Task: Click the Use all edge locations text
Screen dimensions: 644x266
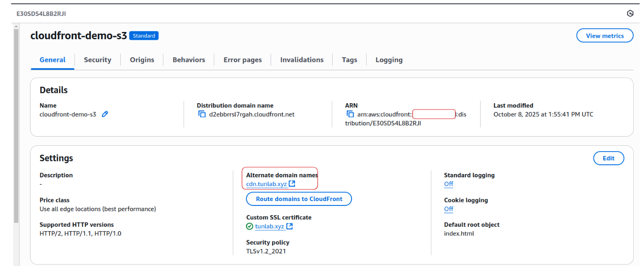Action: (x=97, y=209)
